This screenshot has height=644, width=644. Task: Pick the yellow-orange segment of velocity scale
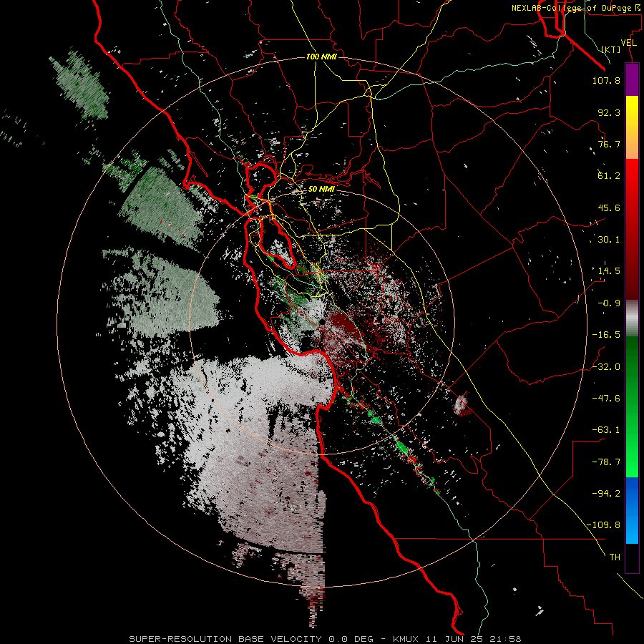pyautogui.click(x=632, y=127)
